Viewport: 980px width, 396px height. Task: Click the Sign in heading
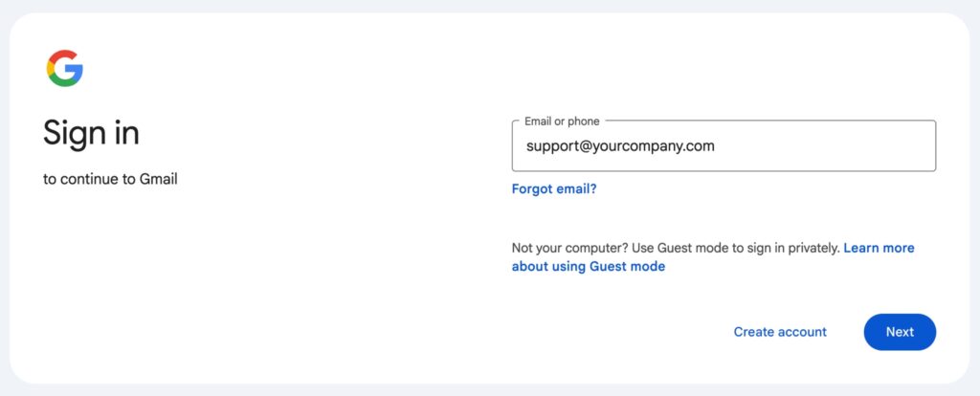[91, 133]
